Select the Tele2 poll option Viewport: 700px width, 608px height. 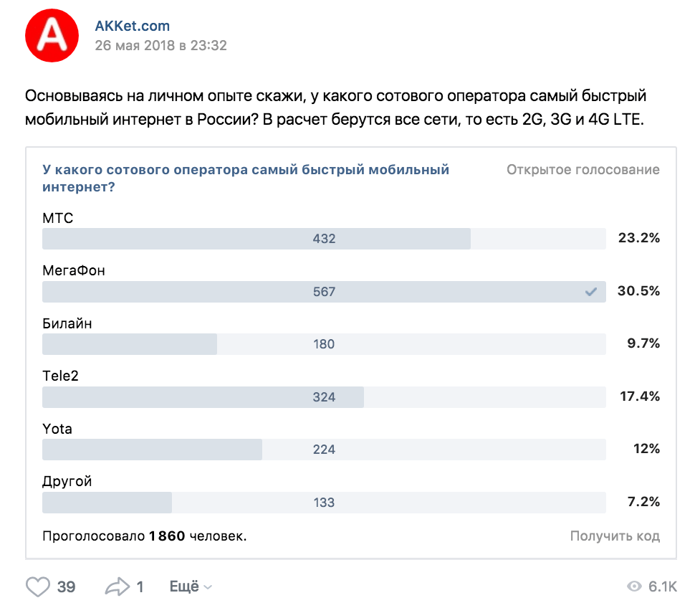pos(324,396)
